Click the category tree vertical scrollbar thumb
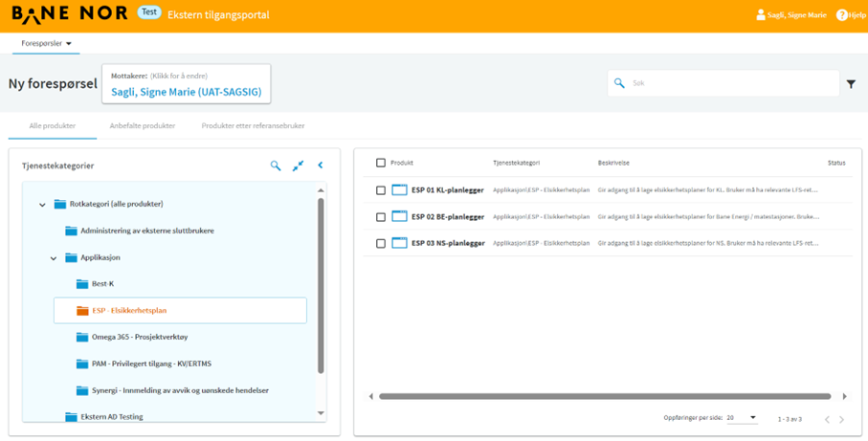Screen dimensions: 868x441 pos(321,285)
